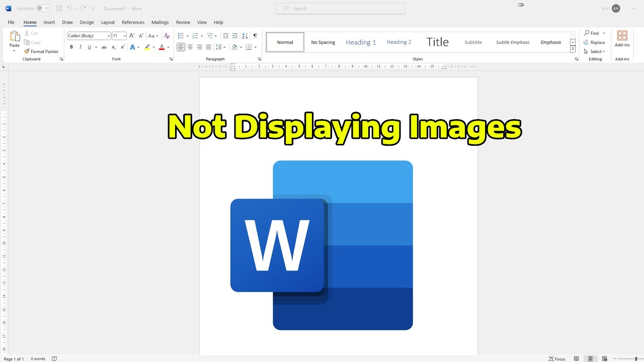644x362 pixels.
Task: Decrease paragraph indent
Action: 225,36
